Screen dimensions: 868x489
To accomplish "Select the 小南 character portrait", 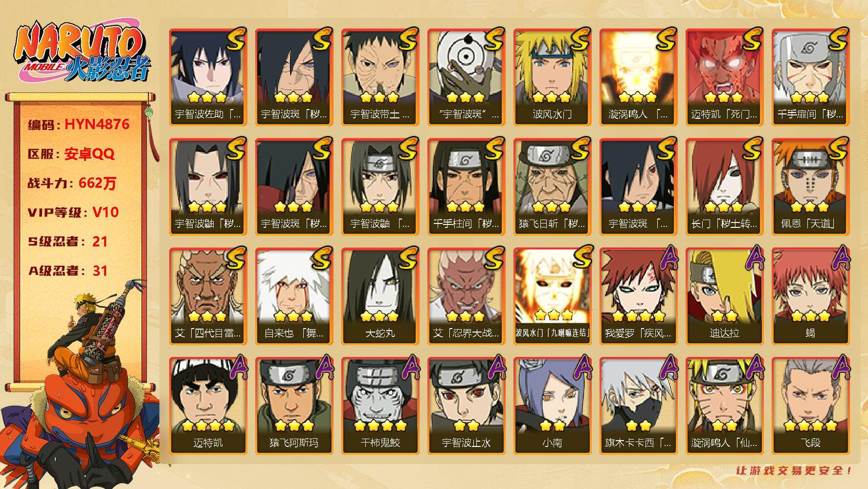I will 552,406.
